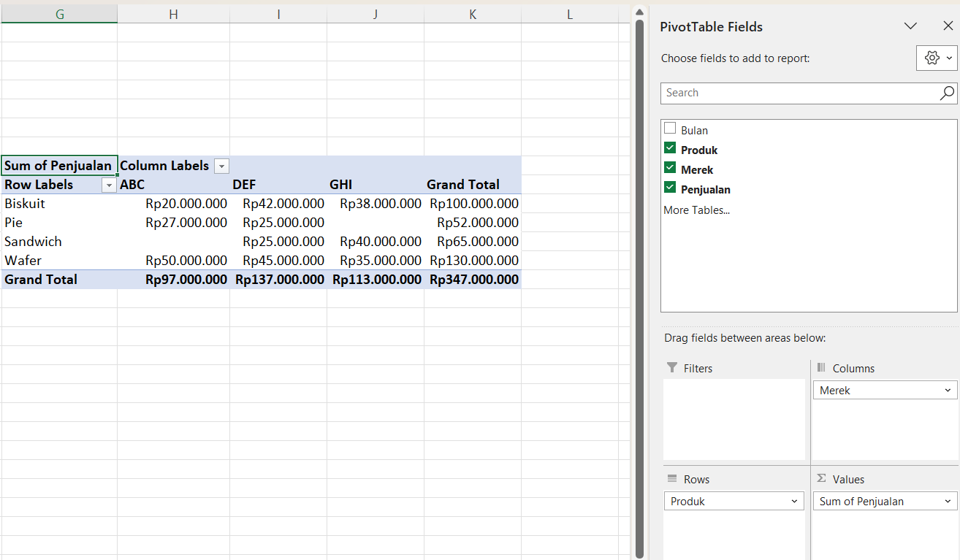960x560 pixels.
Task: Open Produk field dropdown in Rows area
Action: 794,502
